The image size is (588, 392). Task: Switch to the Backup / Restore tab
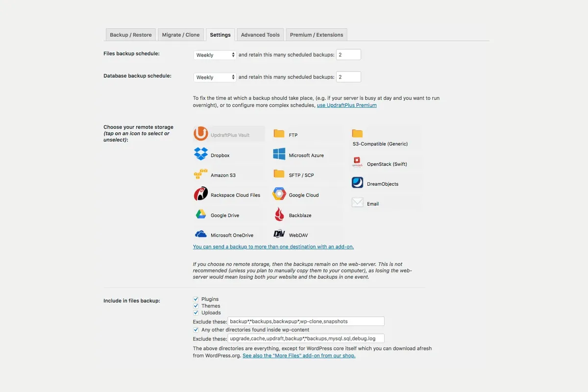131,35
